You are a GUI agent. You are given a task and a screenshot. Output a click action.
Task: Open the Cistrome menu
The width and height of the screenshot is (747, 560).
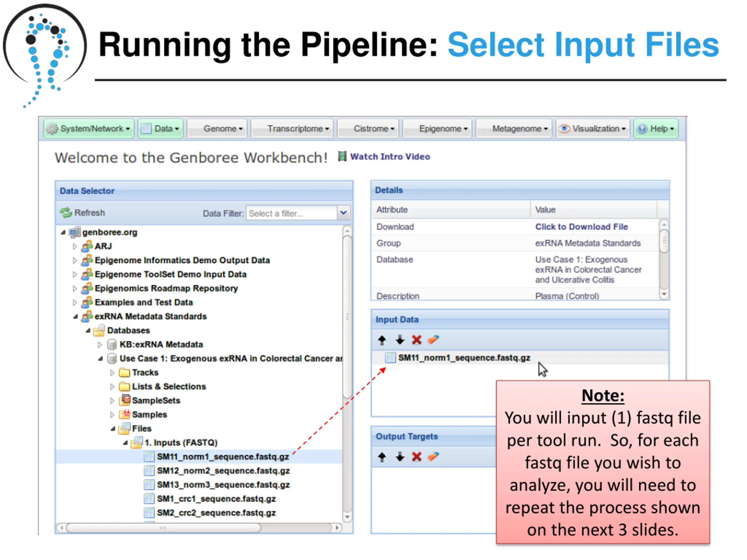368,129
